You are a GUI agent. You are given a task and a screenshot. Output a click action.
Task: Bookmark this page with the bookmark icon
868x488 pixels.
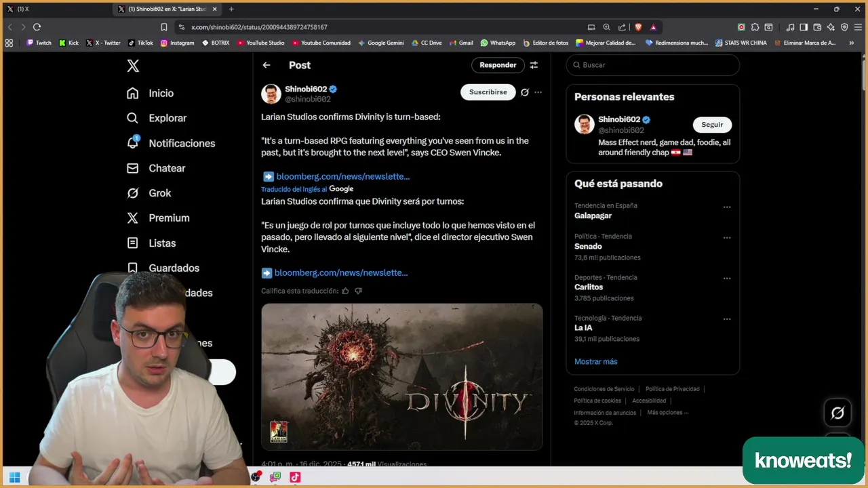163,27
